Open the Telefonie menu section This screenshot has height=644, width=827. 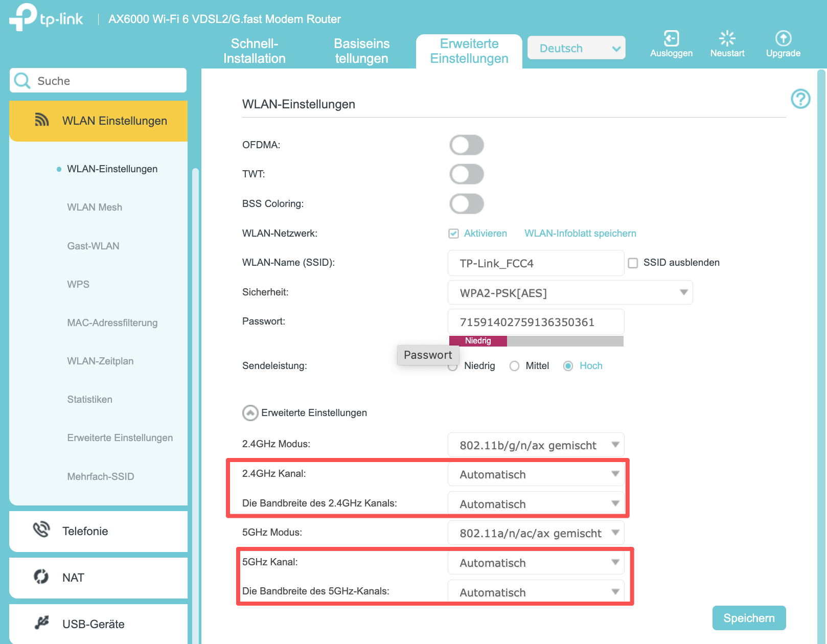(x=98, y=531)
